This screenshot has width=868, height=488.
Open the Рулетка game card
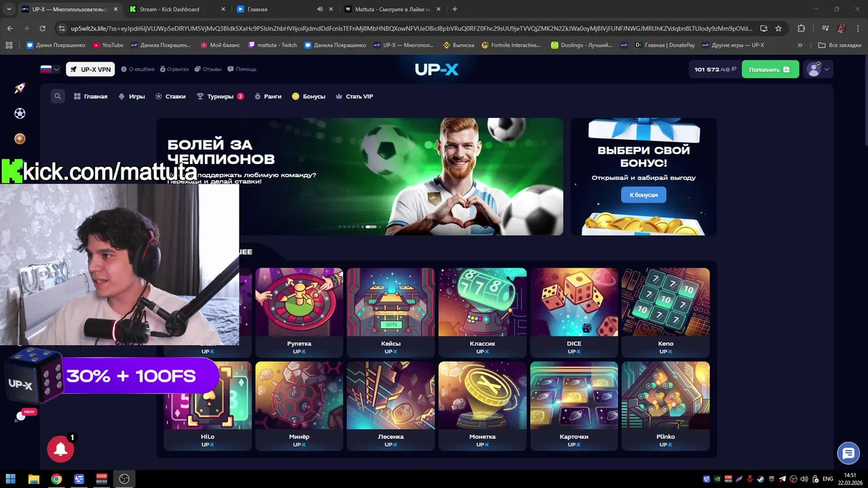(x=299, y=312)
